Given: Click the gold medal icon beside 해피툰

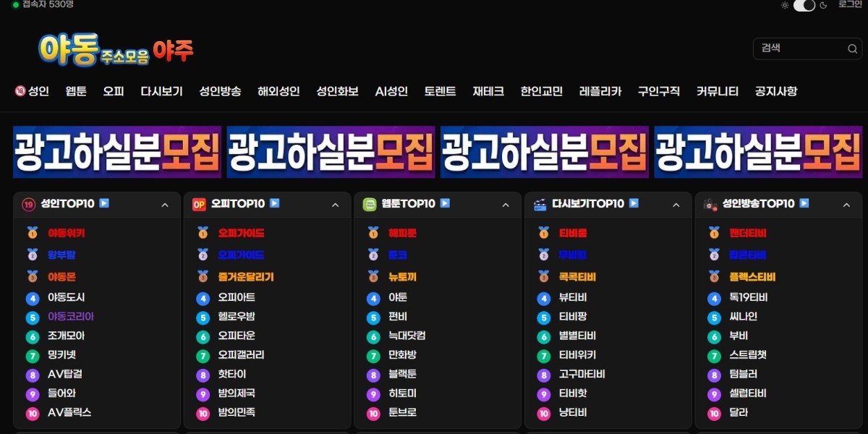Looking at the screenshot, I should pos(373,233).
